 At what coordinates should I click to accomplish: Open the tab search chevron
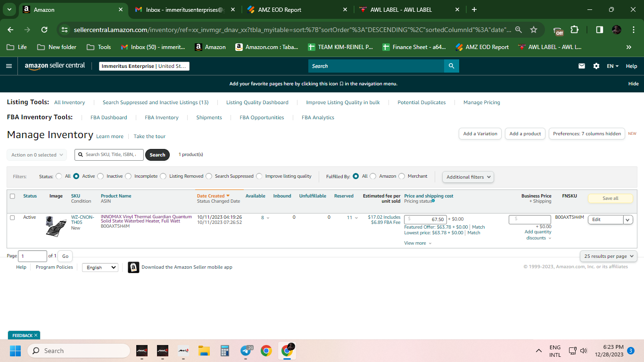tap(9, 9)
